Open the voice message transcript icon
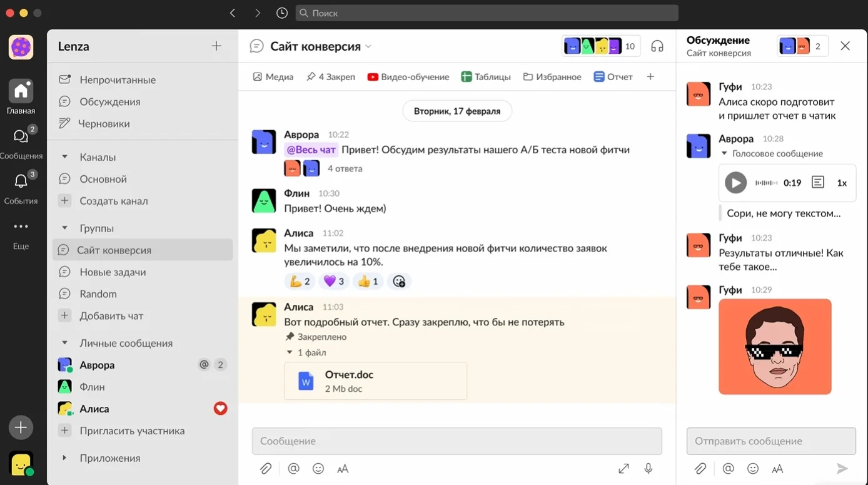 pos(817,183)
